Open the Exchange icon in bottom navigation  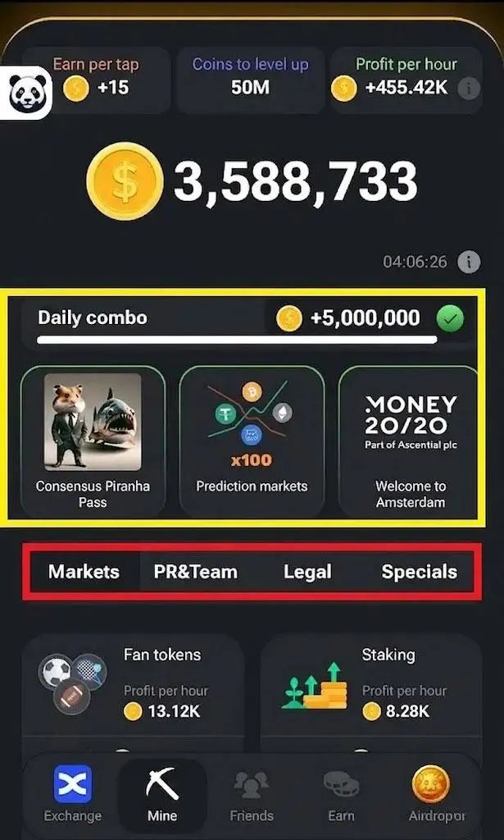click(73, 783)
